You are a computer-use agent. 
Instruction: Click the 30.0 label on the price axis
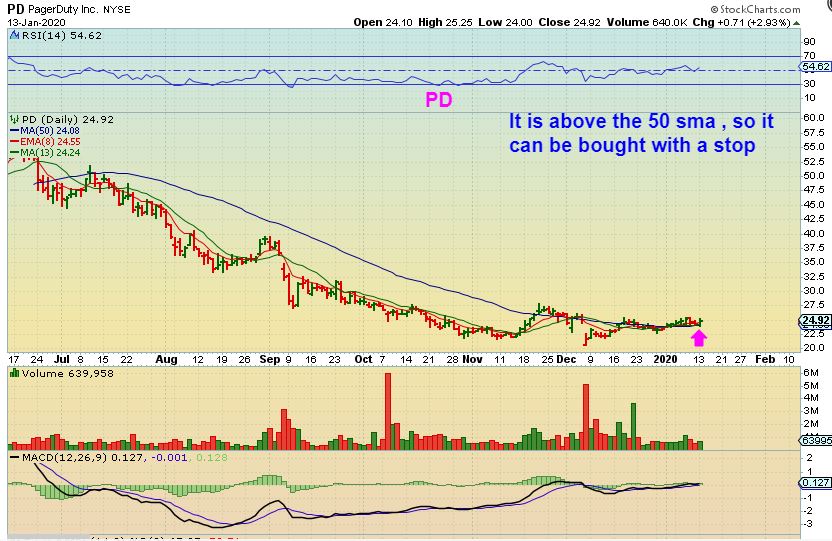[x=814, y=291]
